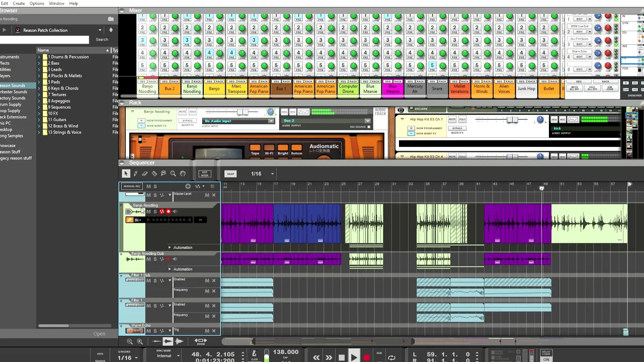Delete the Master Level automation lane
Screen dimensions: 644x362
point(213,195)
